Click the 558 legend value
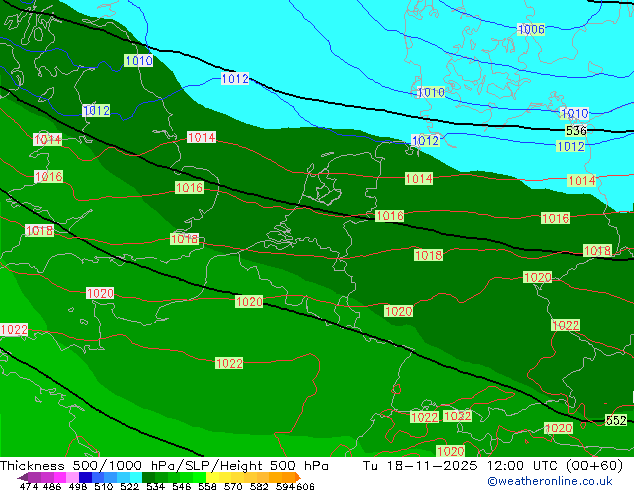Image resolution: width=634 pixels, height=490 pixels. pos(207,486)
